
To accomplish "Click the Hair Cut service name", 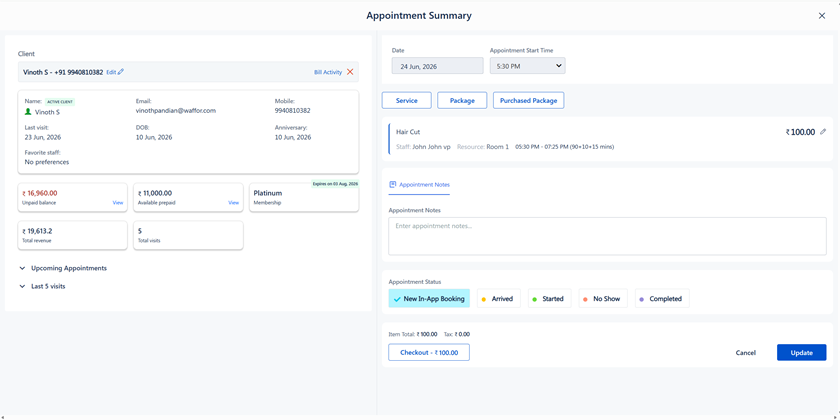I will pyautogui.click(x=408, y=131).
